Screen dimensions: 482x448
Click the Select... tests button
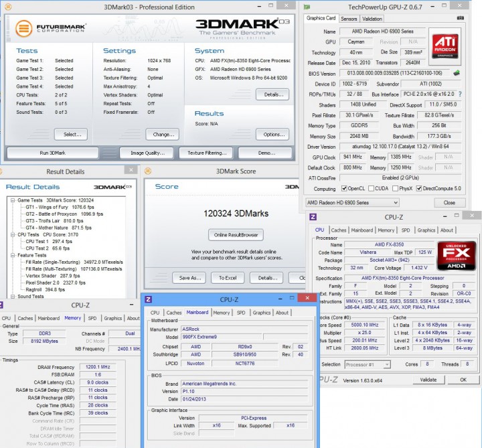point(71,135)
